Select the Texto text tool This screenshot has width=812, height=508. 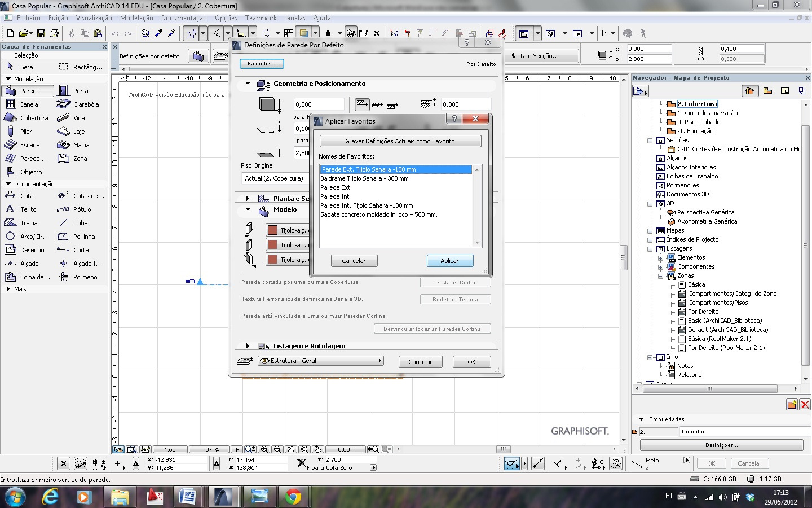(x=28, y=209)
